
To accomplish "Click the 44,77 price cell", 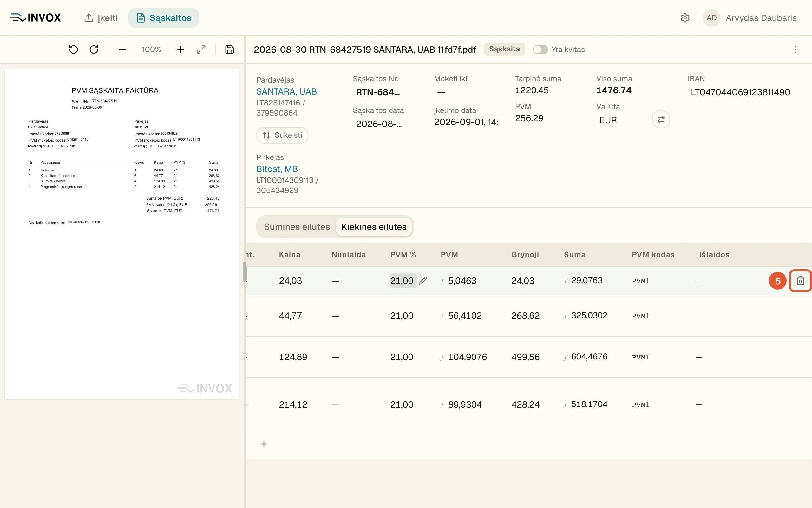I will (x=290, y=316).
